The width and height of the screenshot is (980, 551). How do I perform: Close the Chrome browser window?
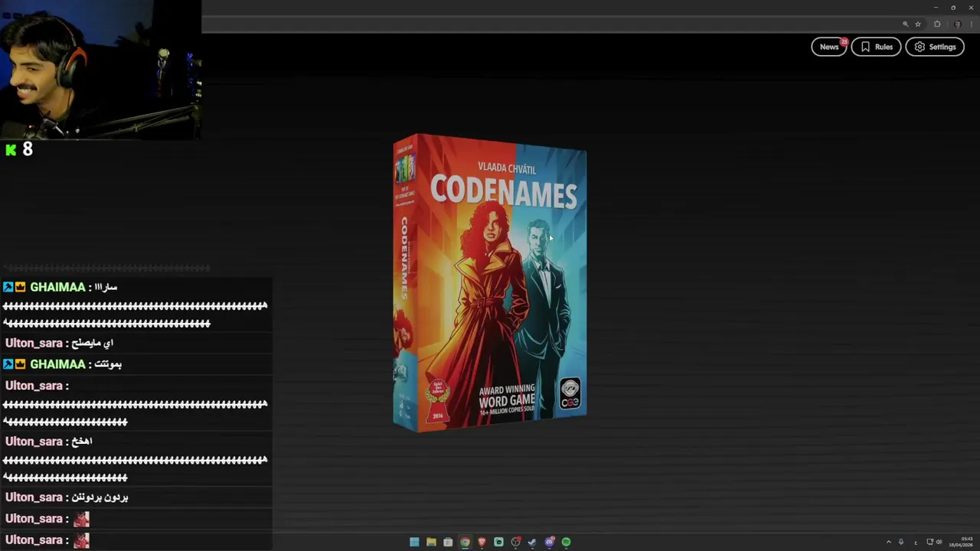coord(971,7)
